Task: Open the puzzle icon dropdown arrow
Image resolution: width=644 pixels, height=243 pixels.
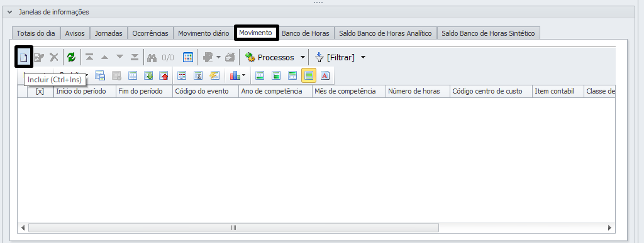Action: 219,58
